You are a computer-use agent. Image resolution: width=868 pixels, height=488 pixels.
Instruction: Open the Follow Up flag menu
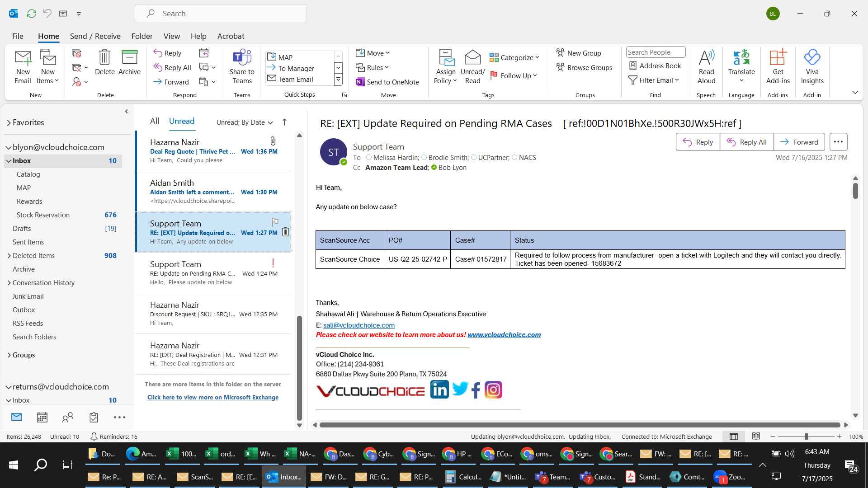[x=513, y=75]
